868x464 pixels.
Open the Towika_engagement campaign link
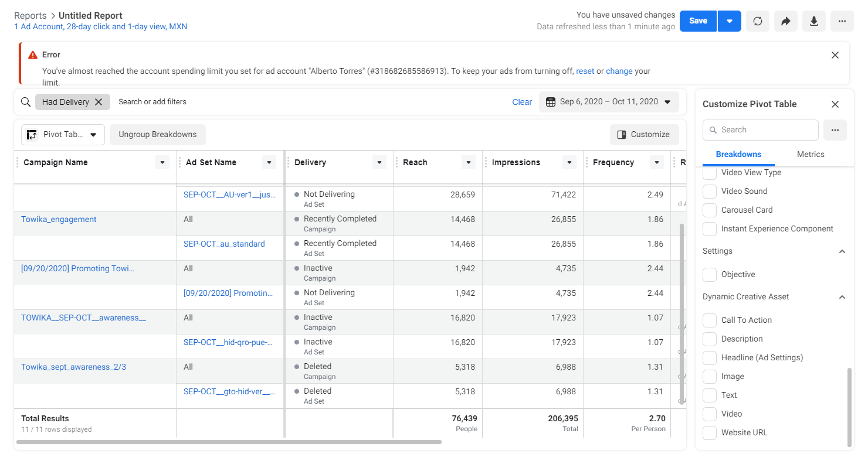(59, 219)
